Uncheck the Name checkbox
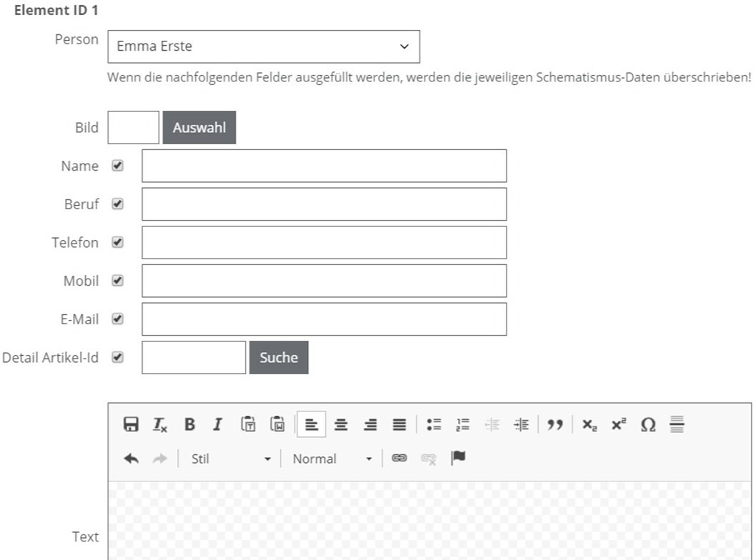Viewport: 756px width, 560px height. coord(118,166)
